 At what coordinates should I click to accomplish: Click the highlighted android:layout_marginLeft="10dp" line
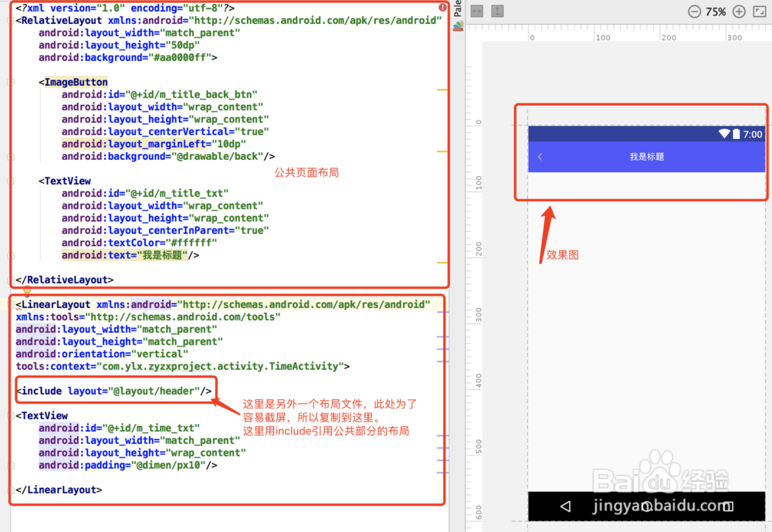pyautogui.click(x=154, y=144)
